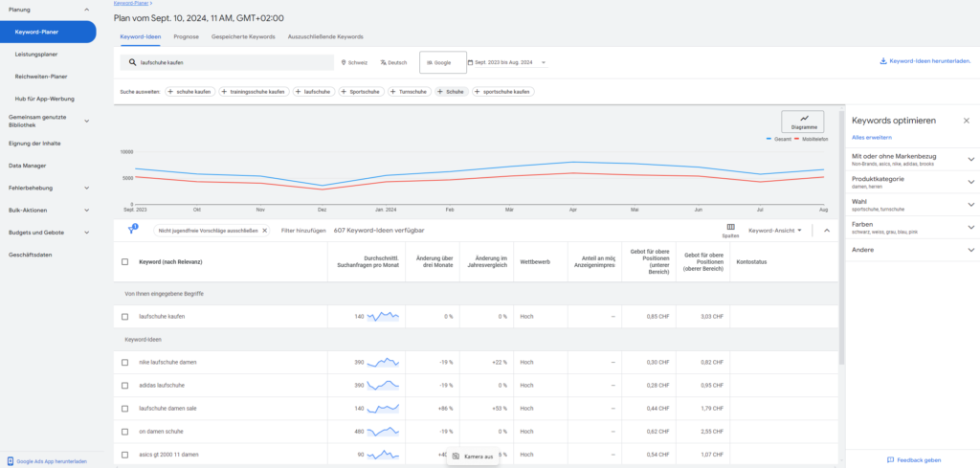Click trend sparkline for laufschuhe kaufen
Image resolution: width=980 pixels, height=468 pixels.
point(383,317)
